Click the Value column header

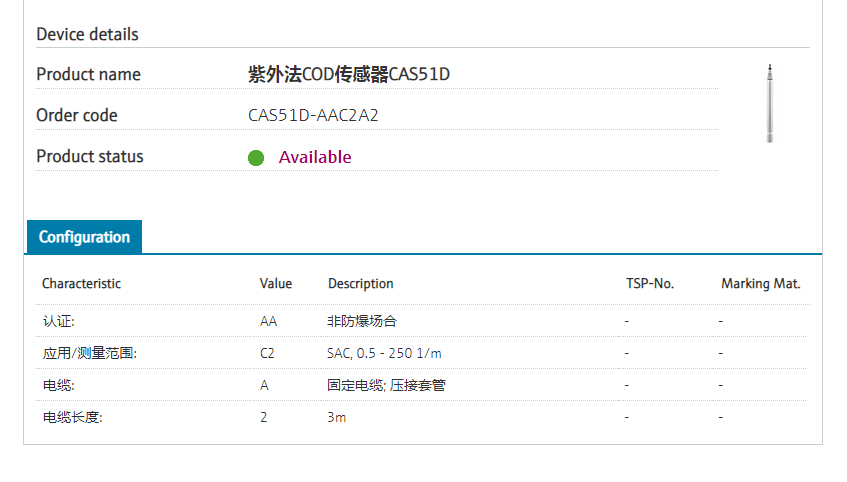click(276, 283)
